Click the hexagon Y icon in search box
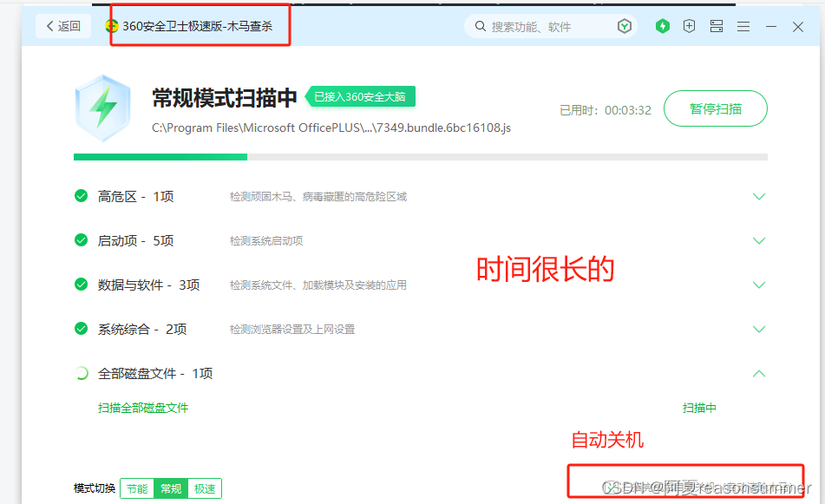Viewport: 825px width, 504px height. 624,26
